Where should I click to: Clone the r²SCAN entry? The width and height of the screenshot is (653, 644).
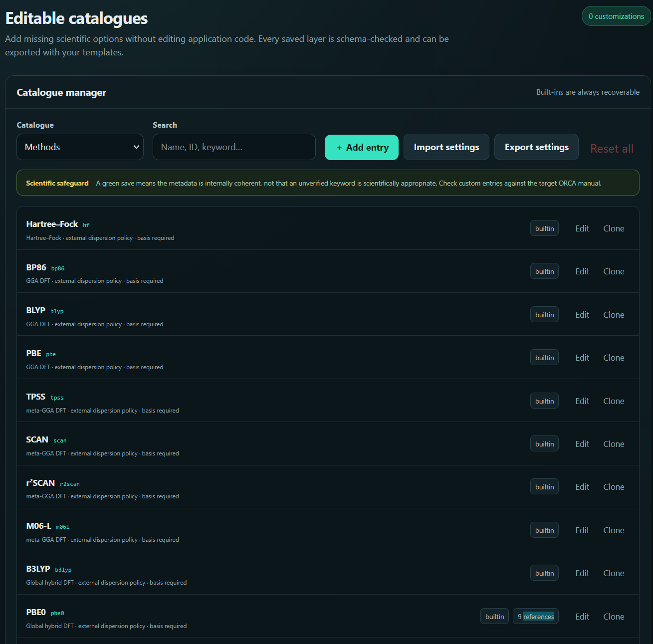tap(614, 487)
